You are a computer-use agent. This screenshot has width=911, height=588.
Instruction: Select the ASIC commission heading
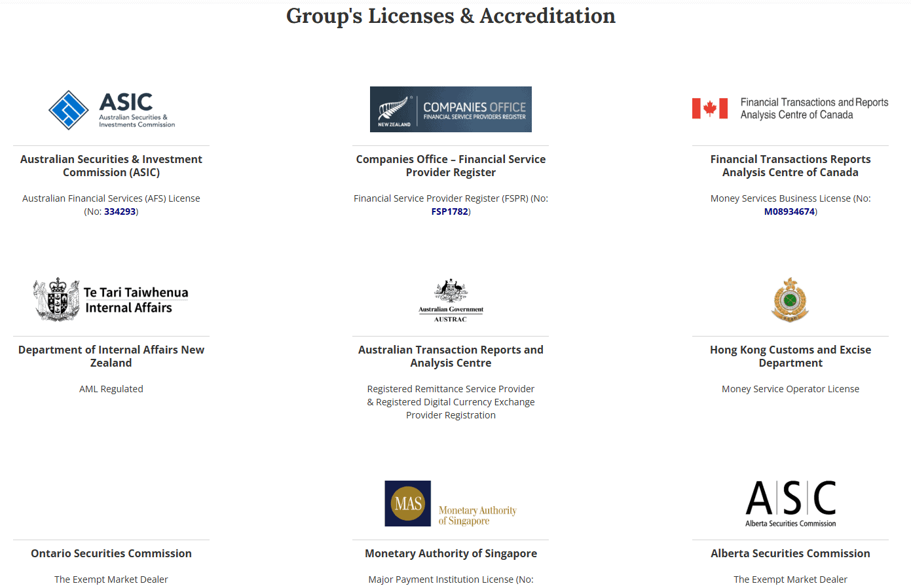pyautogui.click(x=111, y=166)
